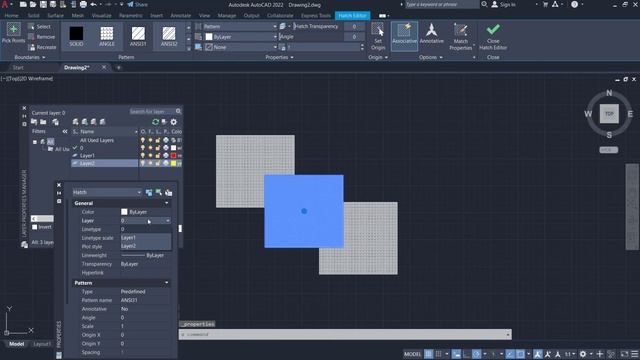The width and height of the screenshot is (640, 360).
Task: Toggle the Invert filter checkbox
Action: tap(35, 227)
